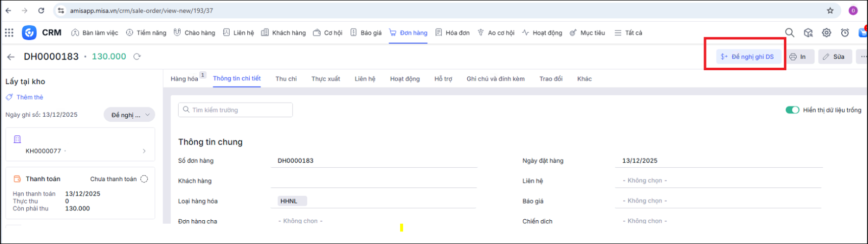Click the browser address bar URL

141,11
